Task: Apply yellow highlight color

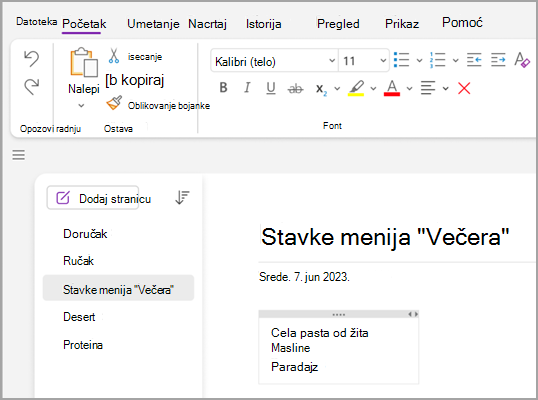Action: point(356,88)
